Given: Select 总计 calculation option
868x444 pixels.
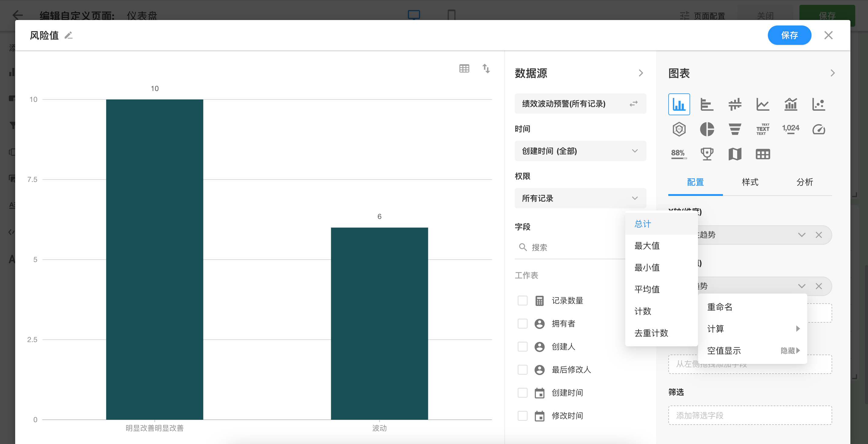Looking at the screenshot, I should click(661, 224).
